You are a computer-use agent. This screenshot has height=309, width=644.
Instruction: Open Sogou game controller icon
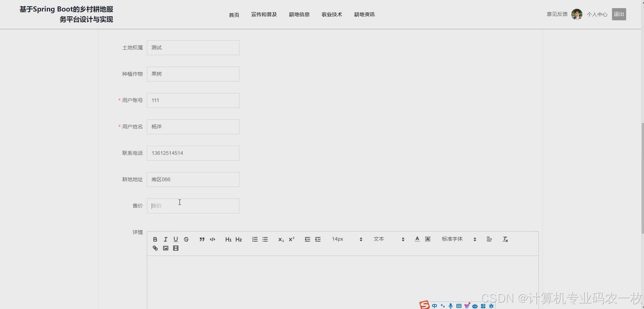[475, 306]
